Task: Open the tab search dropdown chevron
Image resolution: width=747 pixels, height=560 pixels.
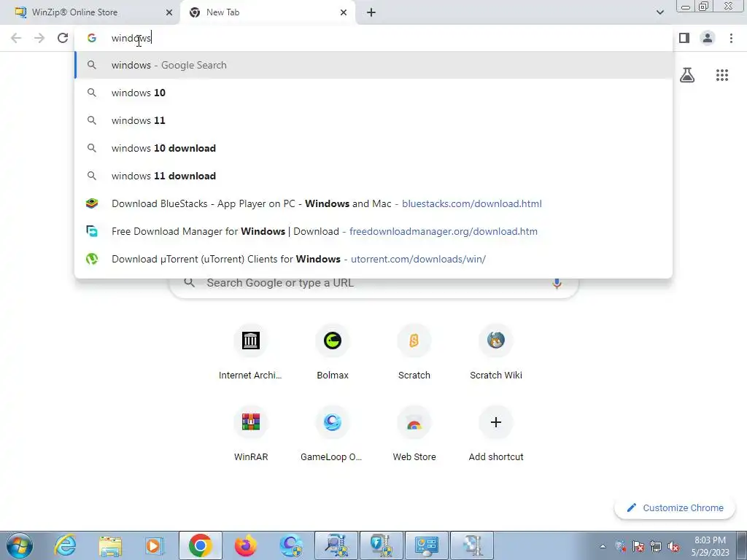Action: tap(659, 12)
